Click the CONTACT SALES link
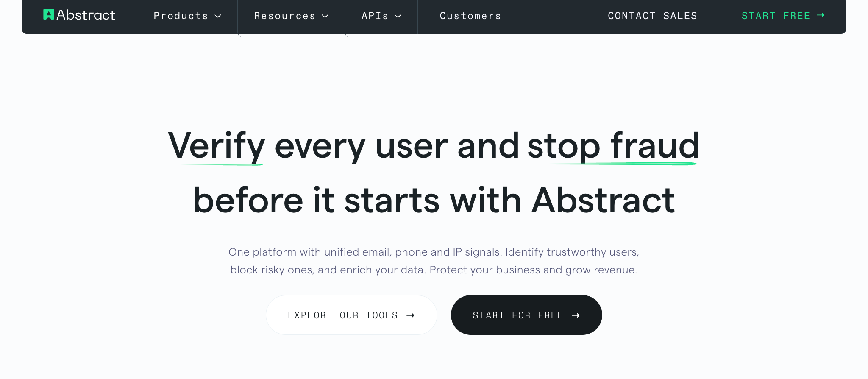This screenshot has width=868, height=379. 653,16
